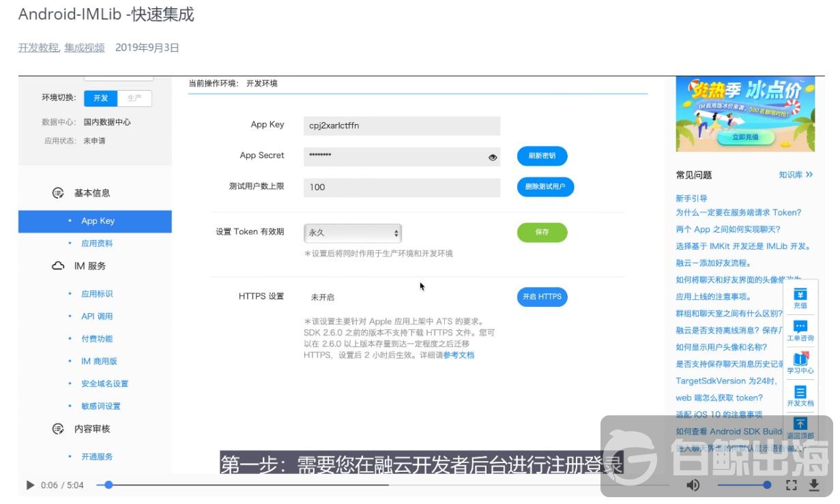Adjust the video volume slider
This screenshot has height=504, width=840.
tap(744, 485)
